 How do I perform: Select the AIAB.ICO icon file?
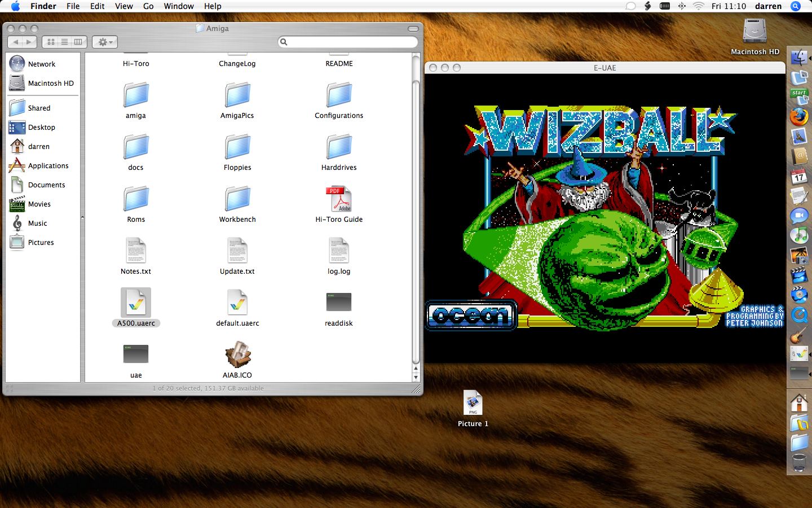[237, 354]
